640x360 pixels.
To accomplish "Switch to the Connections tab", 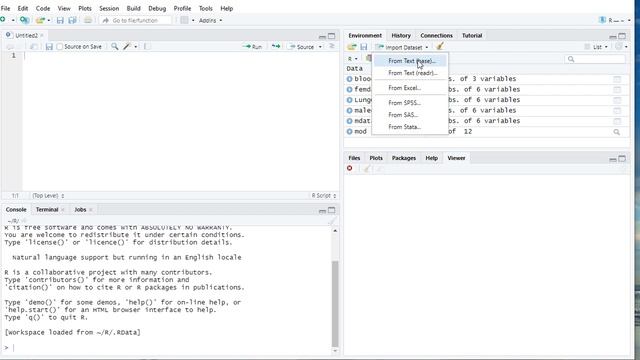I will click(436, 36).
